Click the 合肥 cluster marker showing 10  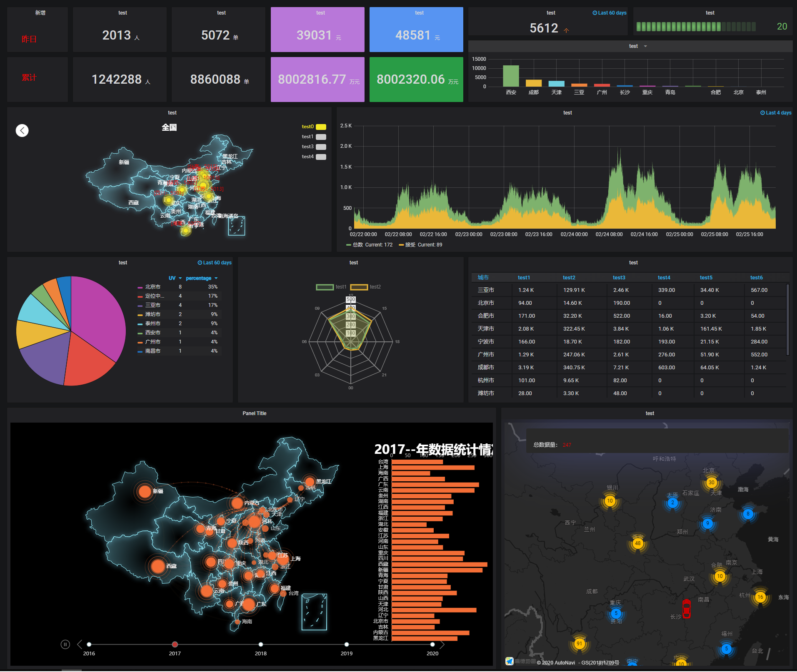click(x=720, y=576)
